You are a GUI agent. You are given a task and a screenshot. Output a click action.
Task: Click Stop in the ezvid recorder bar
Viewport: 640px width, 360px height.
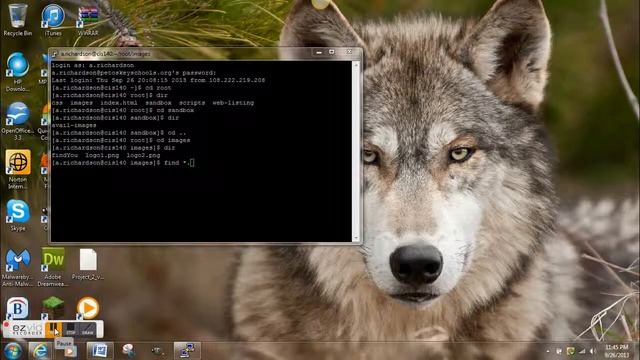pyautogui.click(x=71, y=329)
